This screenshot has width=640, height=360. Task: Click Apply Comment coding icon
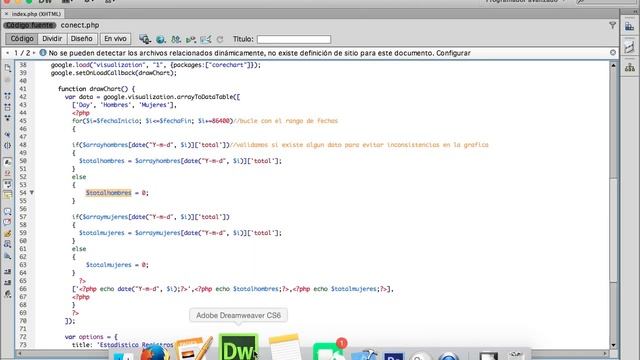(x=7, y=211)
